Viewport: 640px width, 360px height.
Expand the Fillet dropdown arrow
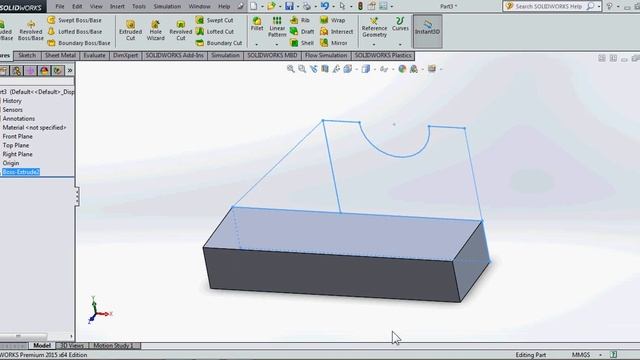click(x=257, y=44)
